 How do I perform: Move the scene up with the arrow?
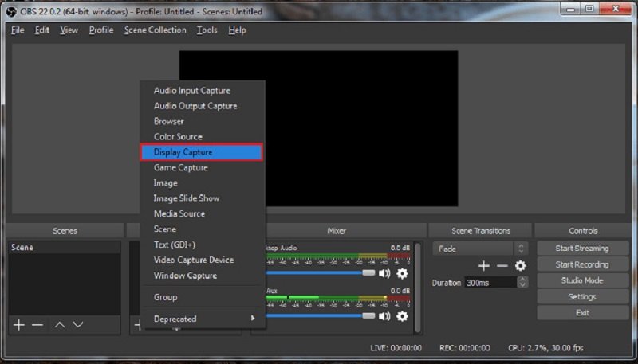[x=60, y=325]
